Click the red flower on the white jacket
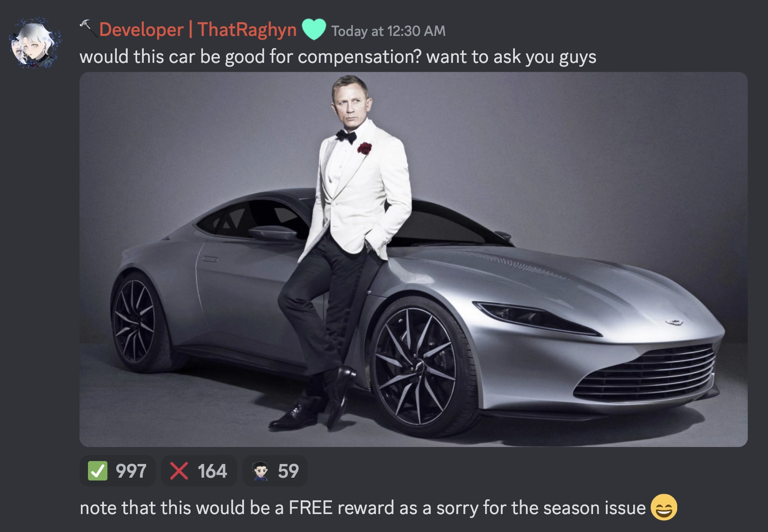The image size is (768, 532). coord(364,148)
